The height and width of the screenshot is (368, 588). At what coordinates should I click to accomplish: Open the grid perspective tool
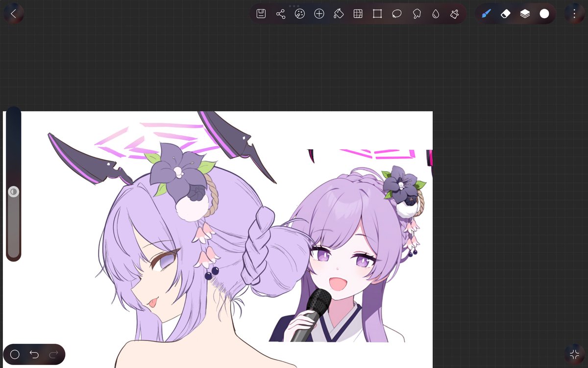coord(358,14)
